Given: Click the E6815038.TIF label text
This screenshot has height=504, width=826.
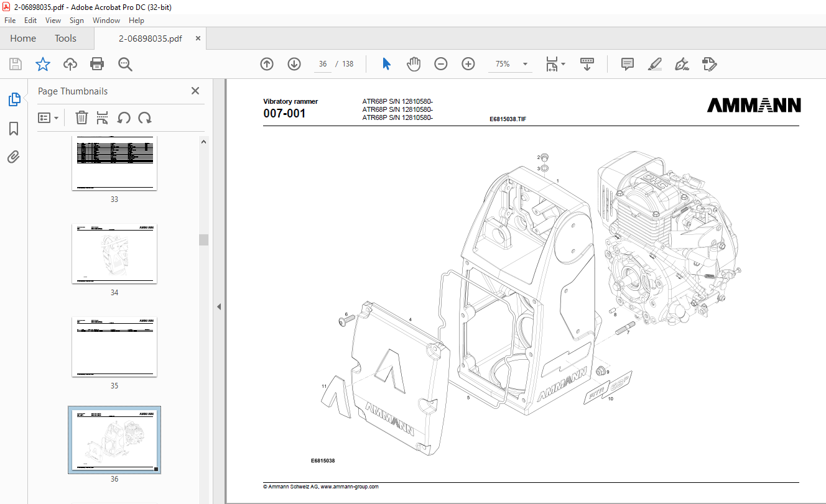Looking at the screenshot, I should pos(508,119).
